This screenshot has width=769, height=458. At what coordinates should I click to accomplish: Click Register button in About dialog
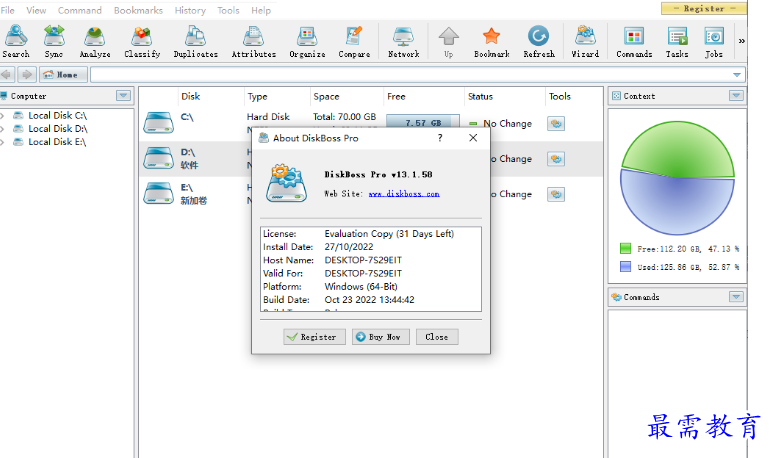[x=314, y=337]
